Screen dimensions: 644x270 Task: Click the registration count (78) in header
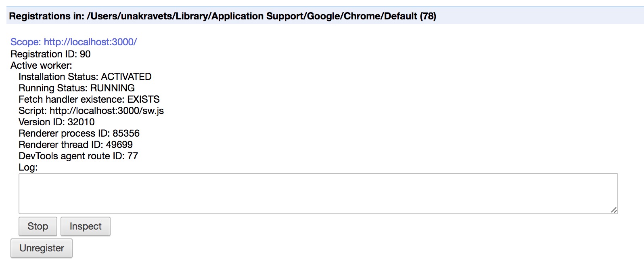pyautogui.click(x=428, y=16)
